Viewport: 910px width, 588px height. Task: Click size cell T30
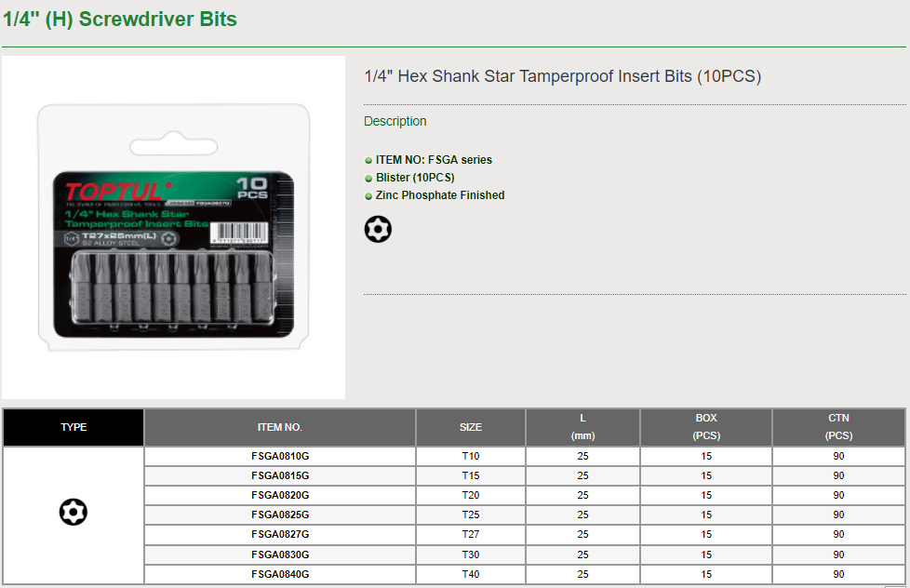(x=471, y=555)
